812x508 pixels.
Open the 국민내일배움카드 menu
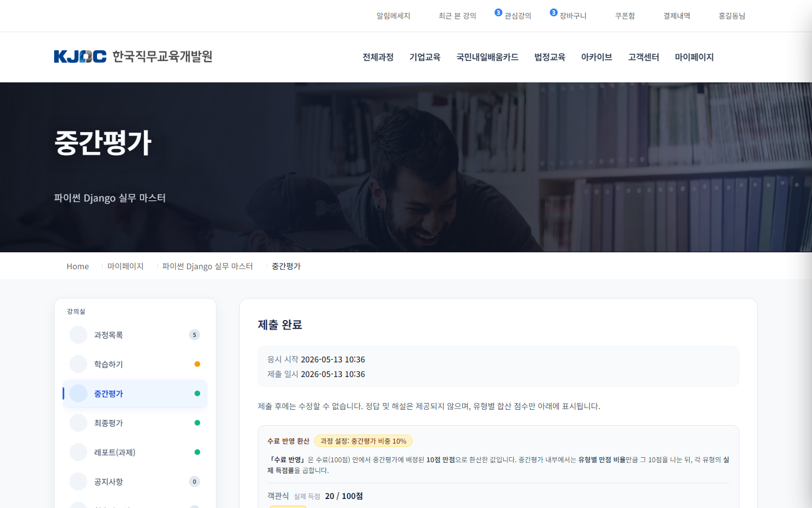[x=487, y=57]
